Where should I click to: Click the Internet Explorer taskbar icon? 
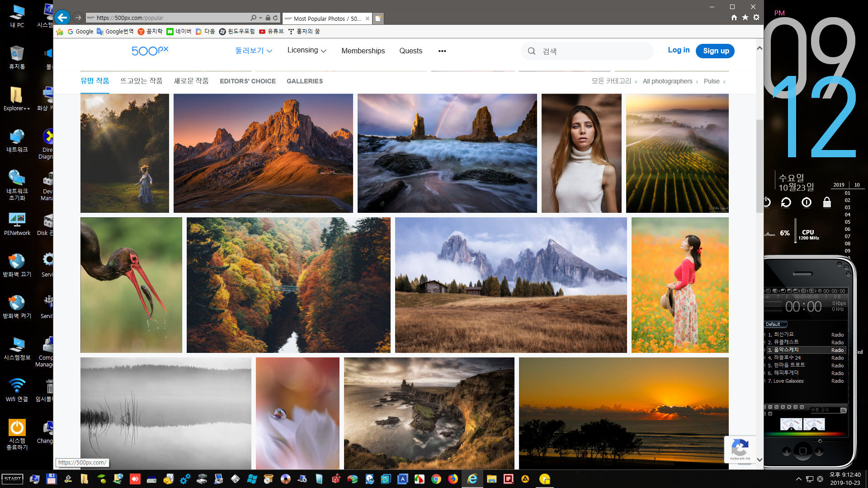472,479
